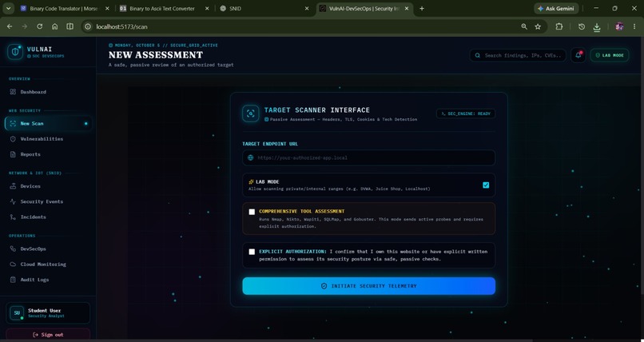644x342 pixels.
Task: Bookmark this page with star icon
Action: 538,26
